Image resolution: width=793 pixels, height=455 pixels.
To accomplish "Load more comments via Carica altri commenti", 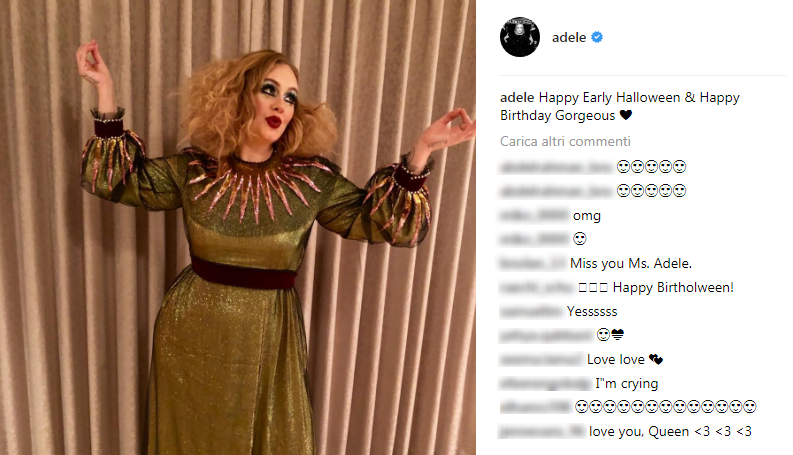I will [565, 141].
